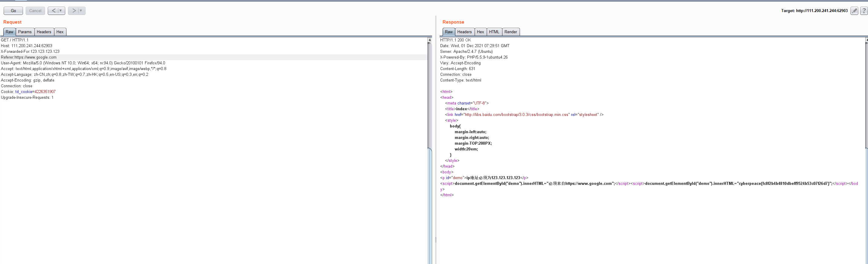The height and width of the screenshot is (264, 868).
Task: Click the Target URL label
Action: (815, 11)
